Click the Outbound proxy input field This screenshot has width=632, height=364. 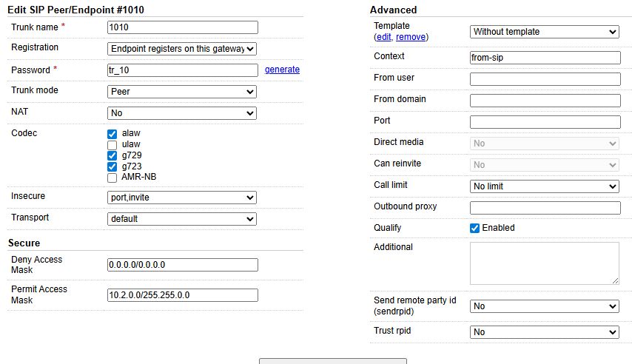(545, 208)
